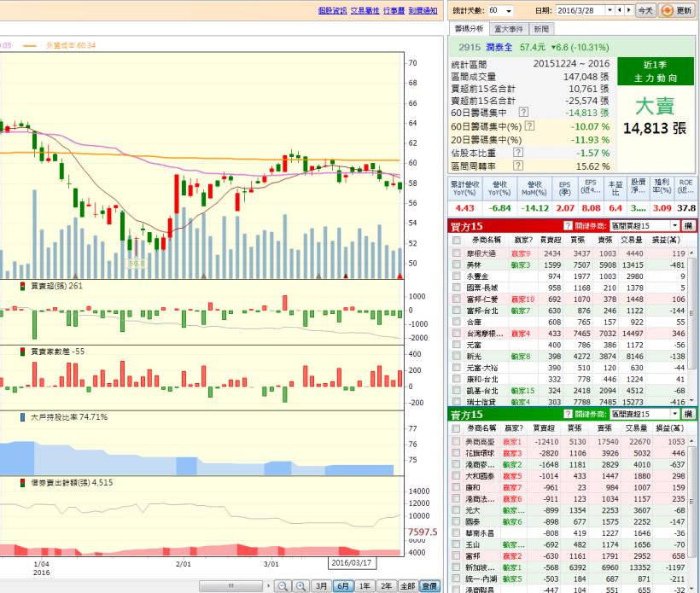Open the 區間買超15 key broker dropdown
Image resolution: width=700 pixels, height=593 pixels.
pyautogui.click(x=674, y=224)
